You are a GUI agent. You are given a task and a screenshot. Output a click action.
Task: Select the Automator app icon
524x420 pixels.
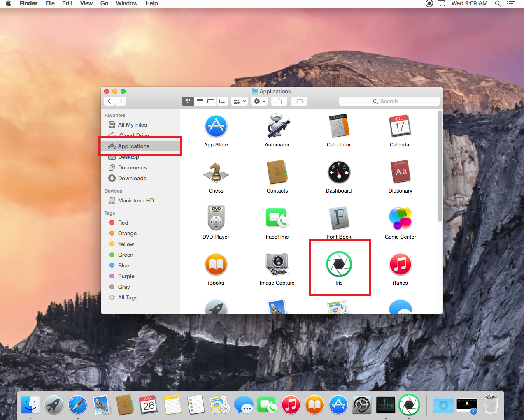tap(277, 126)
